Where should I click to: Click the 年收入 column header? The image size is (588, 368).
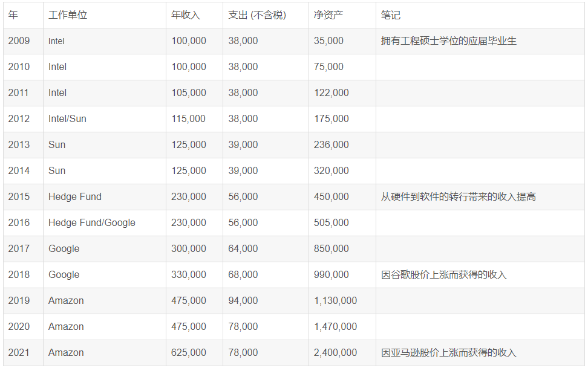click(186, 15)
